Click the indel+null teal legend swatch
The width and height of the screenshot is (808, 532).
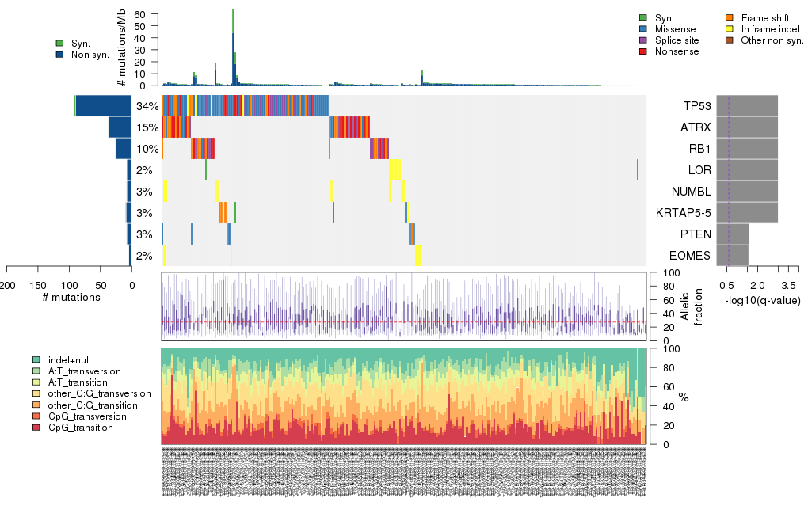[36, 360]
